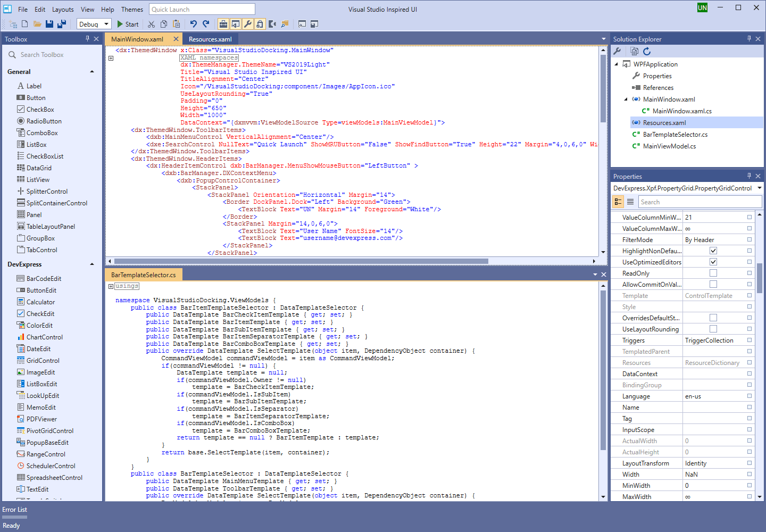Click inside the Quick Launch search box
The width and height of the screenshot is (766, 532).
(x=202, y=9)
